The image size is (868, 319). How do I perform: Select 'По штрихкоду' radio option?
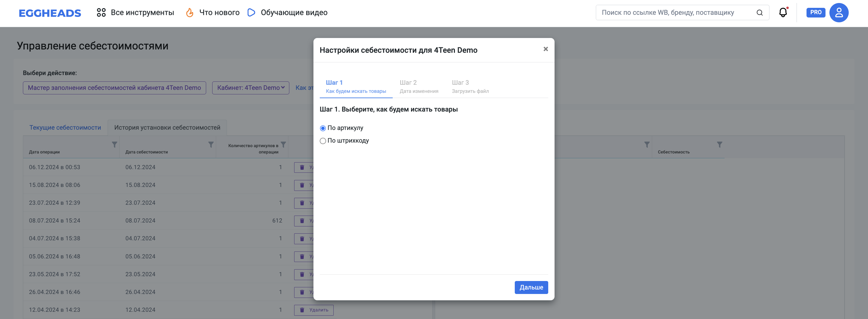[323, 141]
